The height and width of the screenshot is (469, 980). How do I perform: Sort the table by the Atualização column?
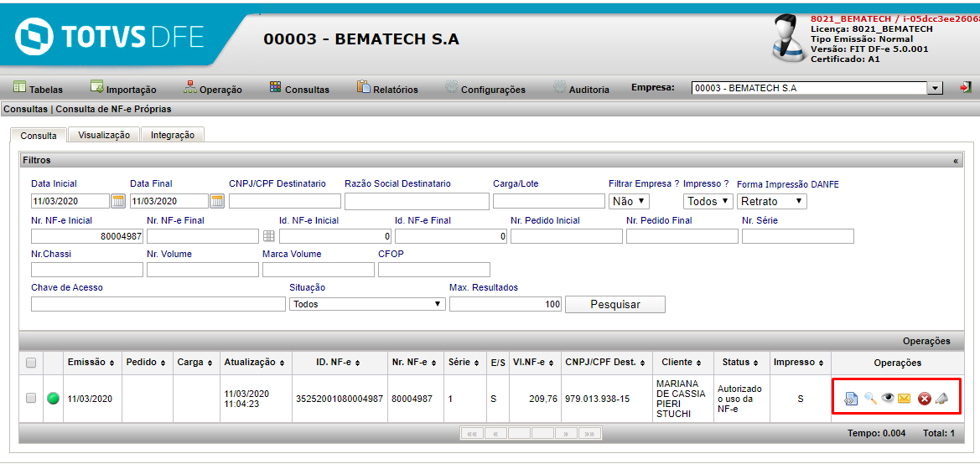(x=255, y=362)
